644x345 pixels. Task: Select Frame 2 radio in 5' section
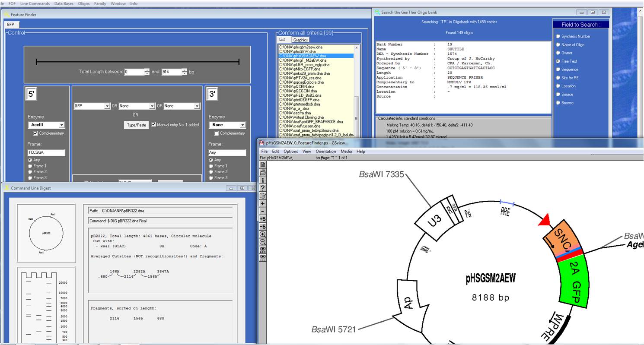pyautogui.click(x=30, y=172)
